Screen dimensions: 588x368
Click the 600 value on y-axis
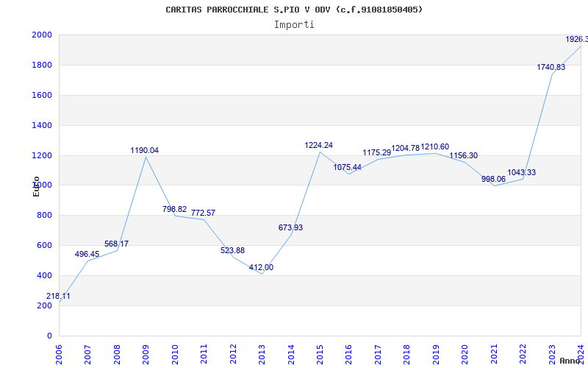coord(44,245)
